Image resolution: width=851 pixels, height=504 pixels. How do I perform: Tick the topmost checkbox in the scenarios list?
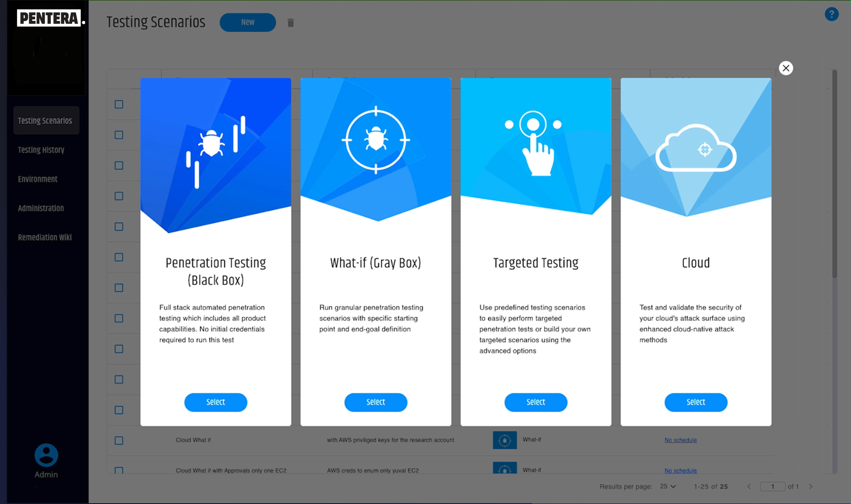point(119,104)
